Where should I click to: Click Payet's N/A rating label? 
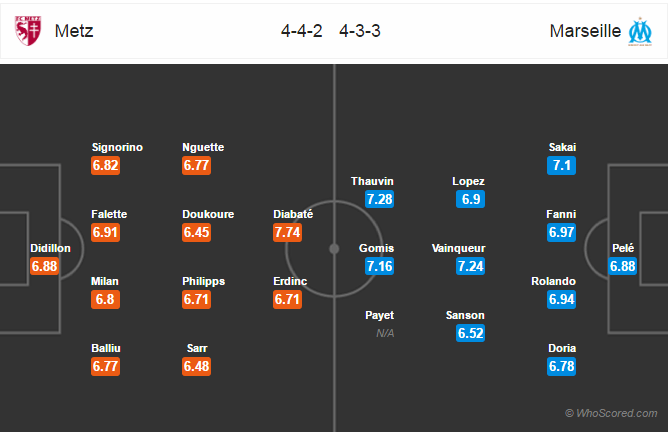385,333
